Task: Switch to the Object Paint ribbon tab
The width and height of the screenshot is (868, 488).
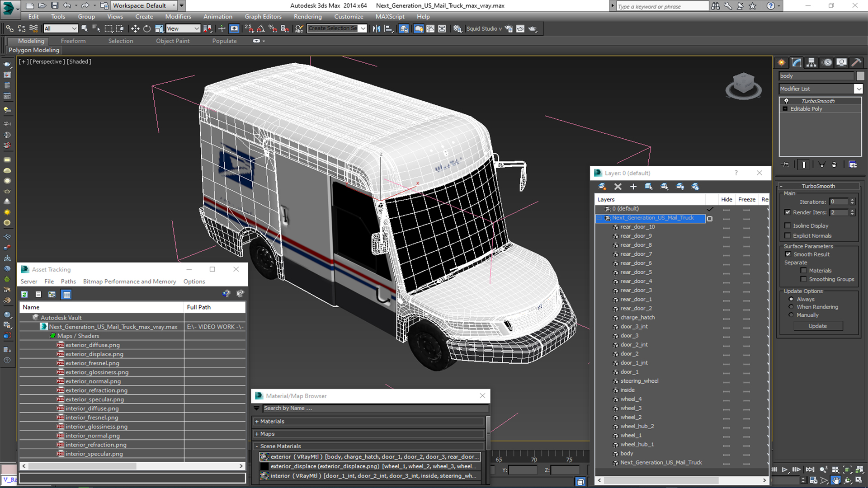Action: pos(173,41)
